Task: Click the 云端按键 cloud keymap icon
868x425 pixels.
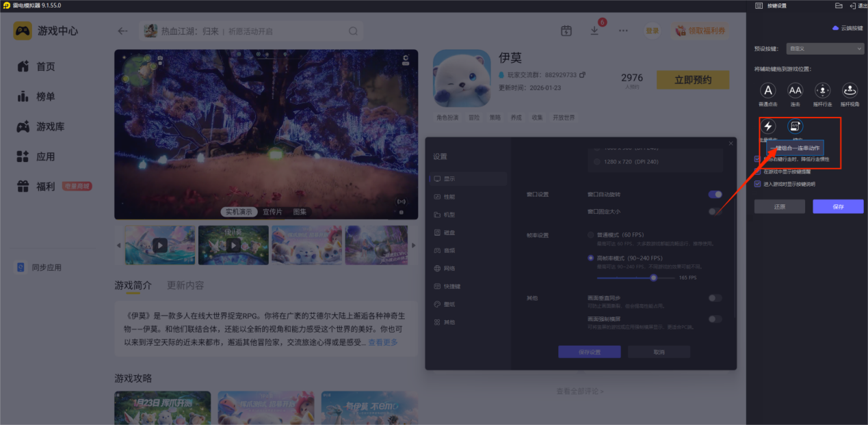Action: pos(835,28)
